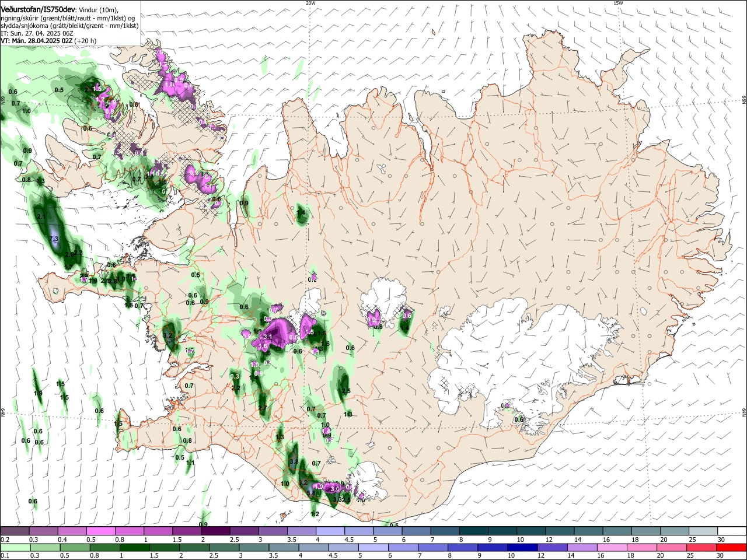Click the 20W longitude label
The width and height of the screenshot is (747, 560).
point(310,3)
